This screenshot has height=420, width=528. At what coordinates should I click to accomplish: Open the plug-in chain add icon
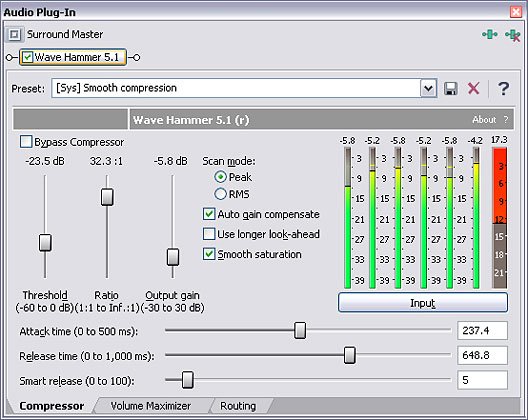coord(490,34)
